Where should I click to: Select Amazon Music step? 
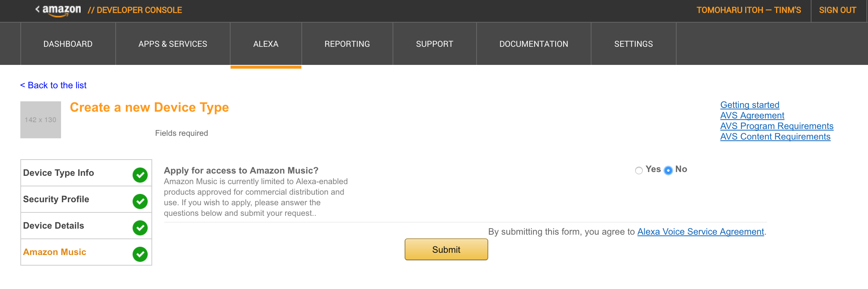(x=86, y=252)
